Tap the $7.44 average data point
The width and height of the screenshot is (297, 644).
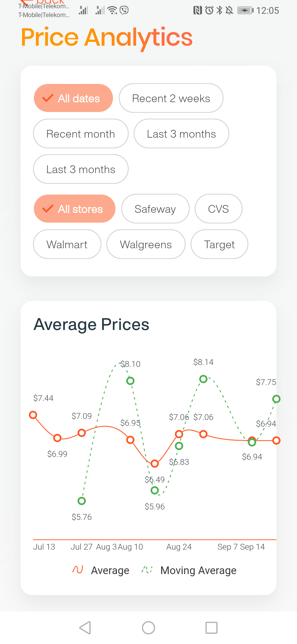(x=33, y=415)
